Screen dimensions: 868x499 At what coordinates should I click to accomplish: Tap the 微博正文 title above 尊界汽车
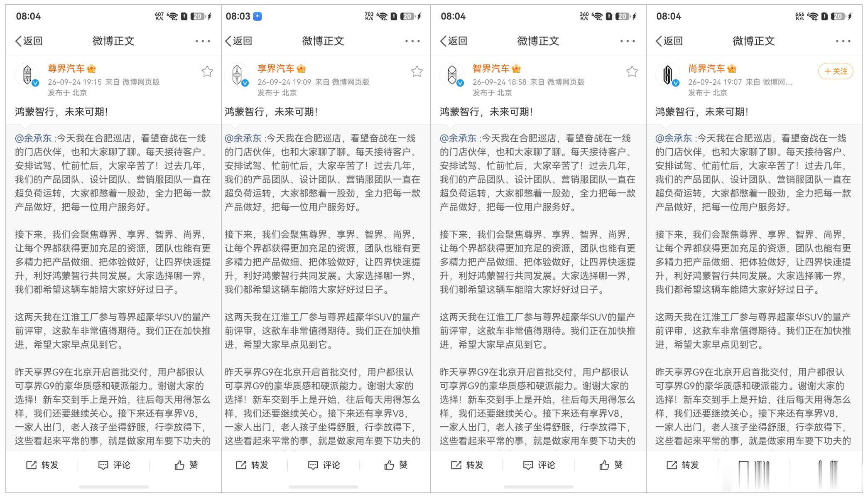pos(113,41)
